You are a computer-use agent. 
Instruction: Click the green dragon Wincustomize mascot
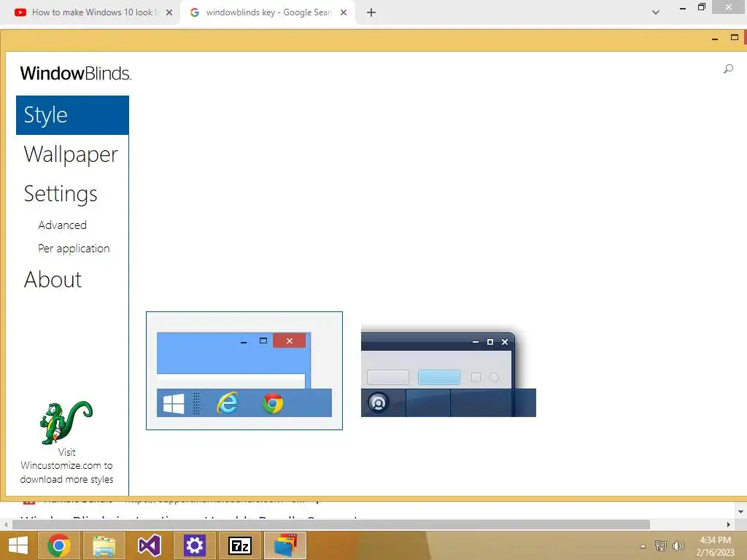pyautogui.click(x=66, y=422)
